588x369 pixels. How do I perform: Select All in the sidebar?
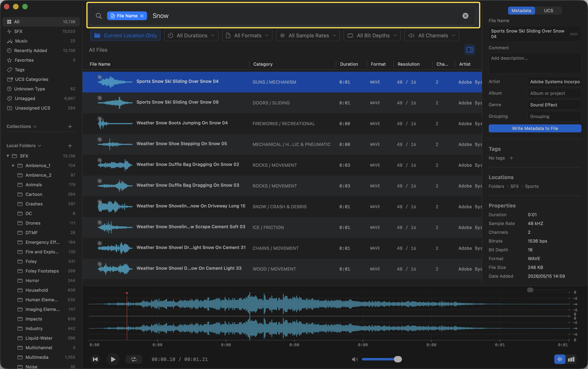point(41,22)
